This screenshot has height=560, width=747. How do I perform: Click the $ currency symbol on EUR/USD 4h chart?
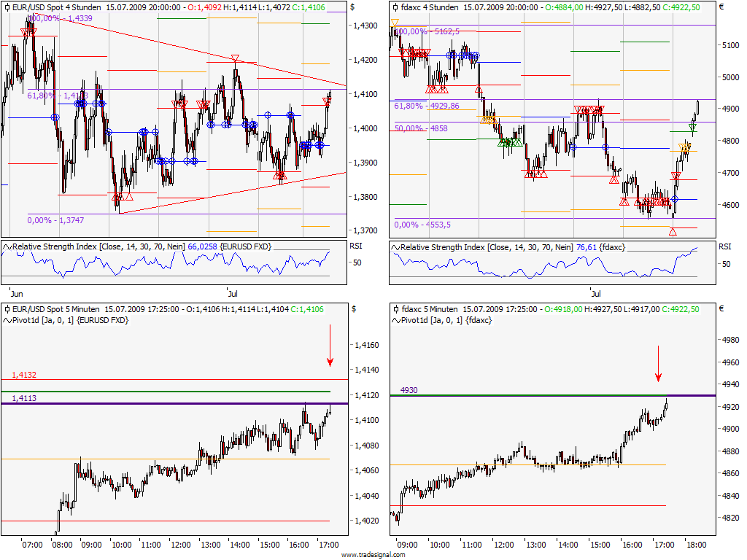point(352,7)
